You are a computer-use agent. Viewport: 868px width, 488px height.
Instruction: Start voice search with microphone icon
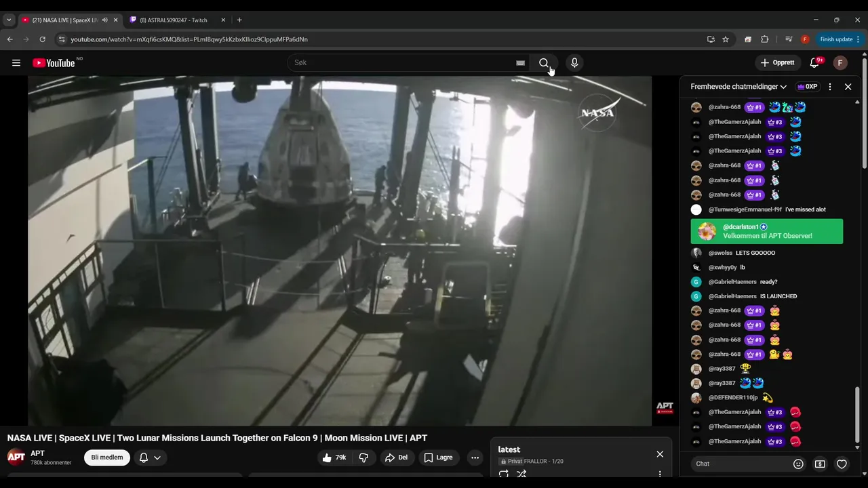[x=574, y=63]
